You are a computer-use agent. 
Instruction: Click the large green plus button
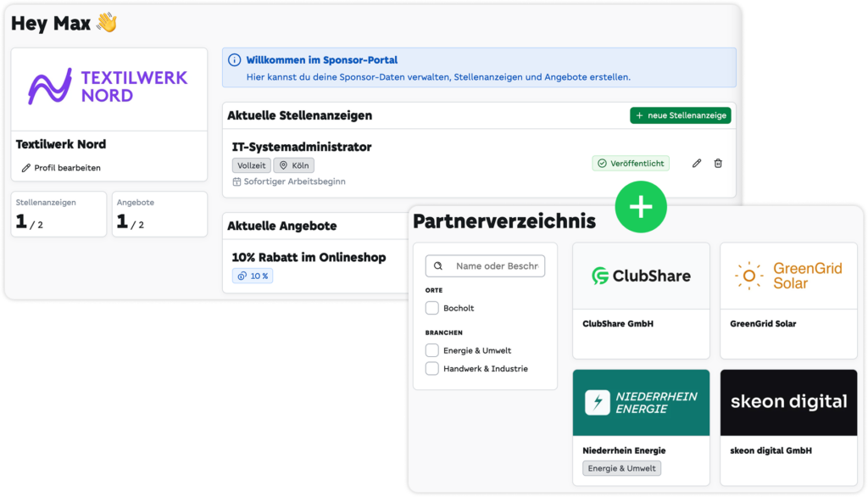[642, 206]
